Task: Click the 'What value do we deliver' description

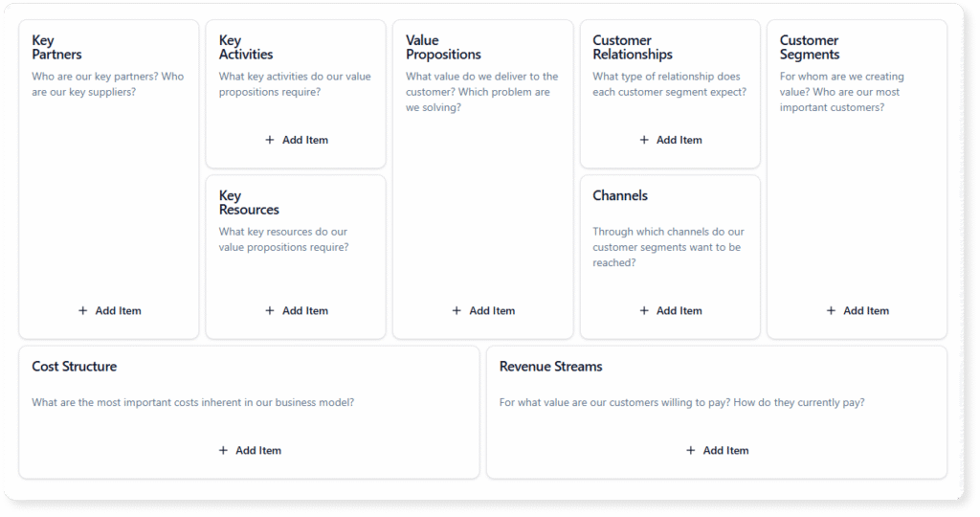Action: (481, 92)
